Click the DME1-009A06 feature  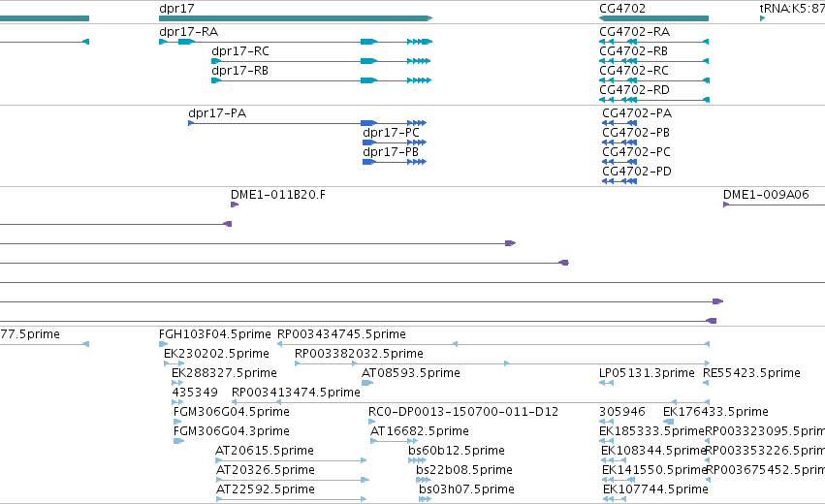click(x=774, y=205)
